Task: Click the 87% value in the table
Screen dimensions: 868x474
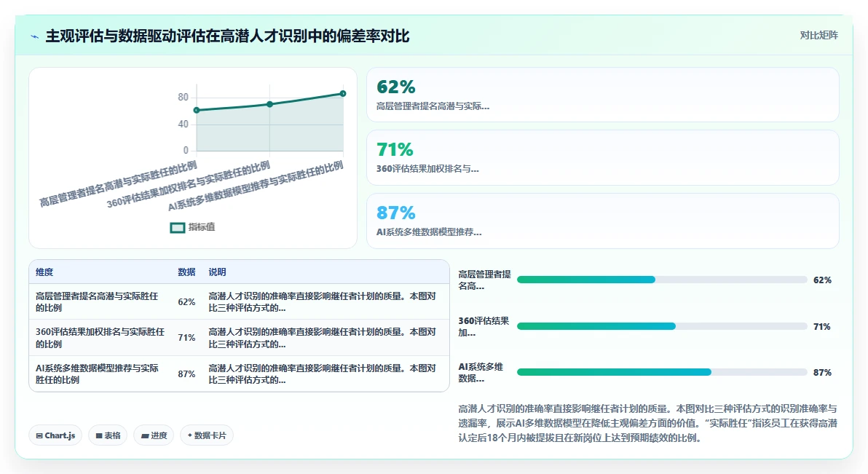Action: (x=186, y=374)
